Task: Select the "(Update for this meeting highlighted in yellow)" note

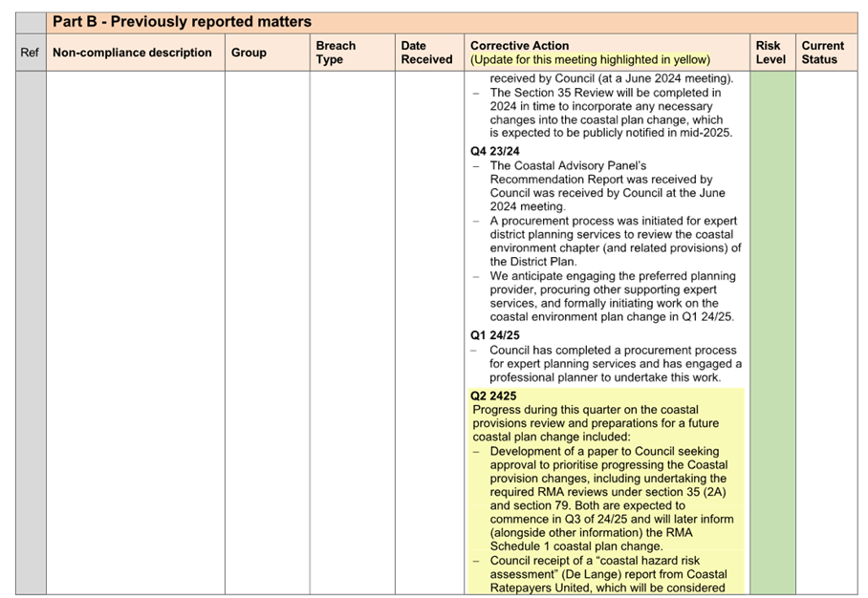Action: tap(590, 60)
